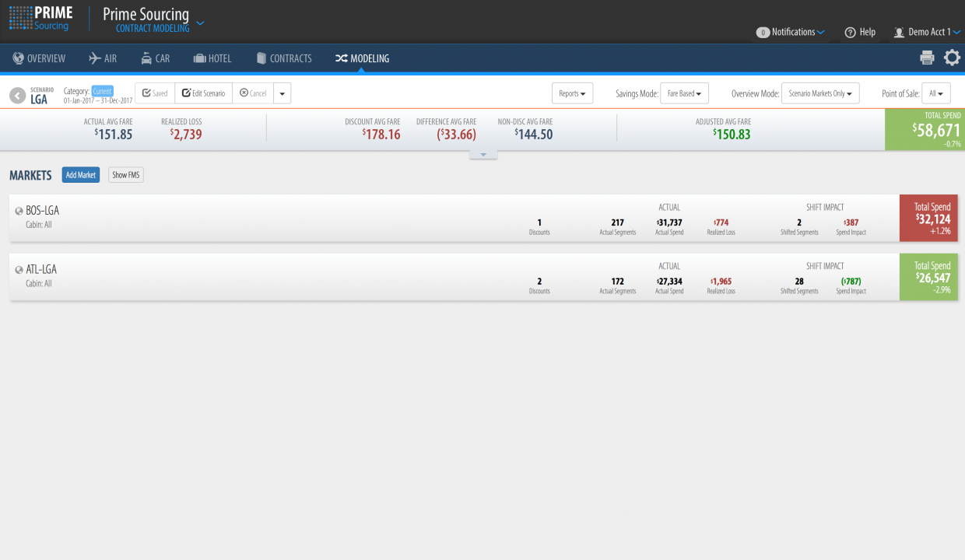Open the Reports dropdown
Image resolution: width=965 pixels, height=560 pixels.
[573, 93]
